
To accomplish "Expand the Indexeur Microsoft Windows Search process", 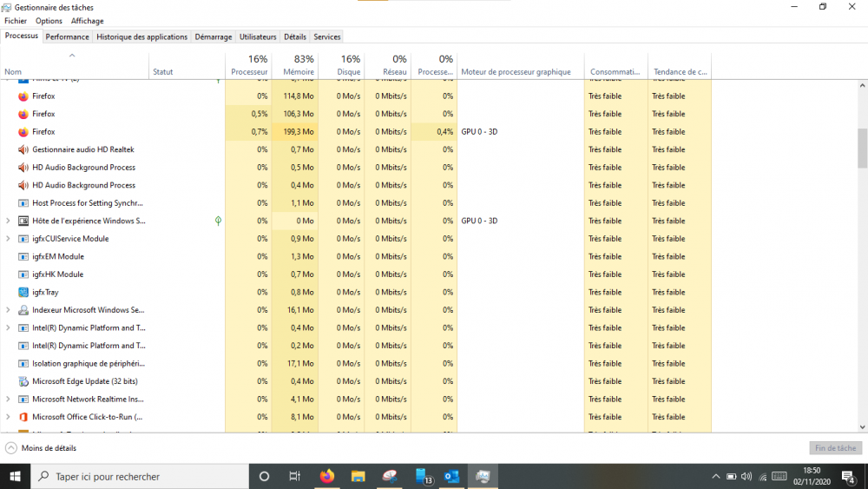I will tap(8, 310).
